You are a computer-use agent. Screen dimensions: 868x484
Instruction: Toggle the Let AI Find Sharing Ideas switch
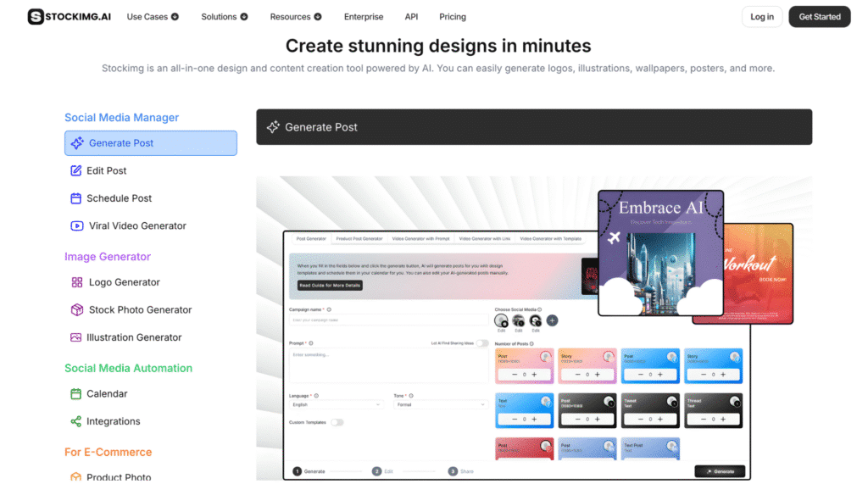(x=482, y=343)
